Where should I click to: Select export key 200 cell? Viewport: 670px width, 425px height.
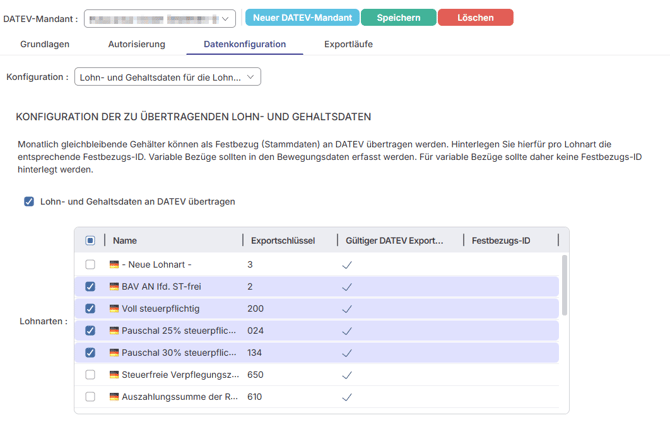click(x=256, y=308)
